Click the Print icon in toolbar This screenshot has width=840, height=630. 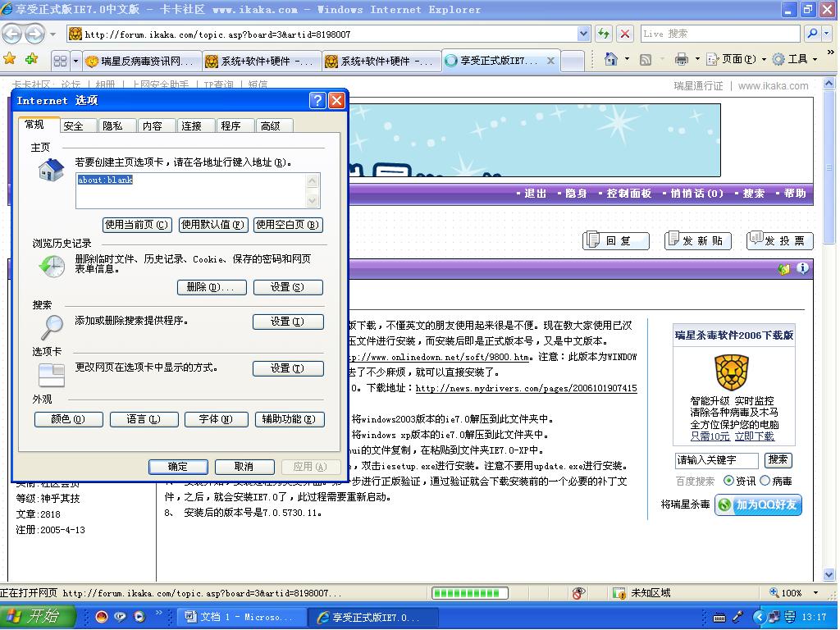pos(682,59)
